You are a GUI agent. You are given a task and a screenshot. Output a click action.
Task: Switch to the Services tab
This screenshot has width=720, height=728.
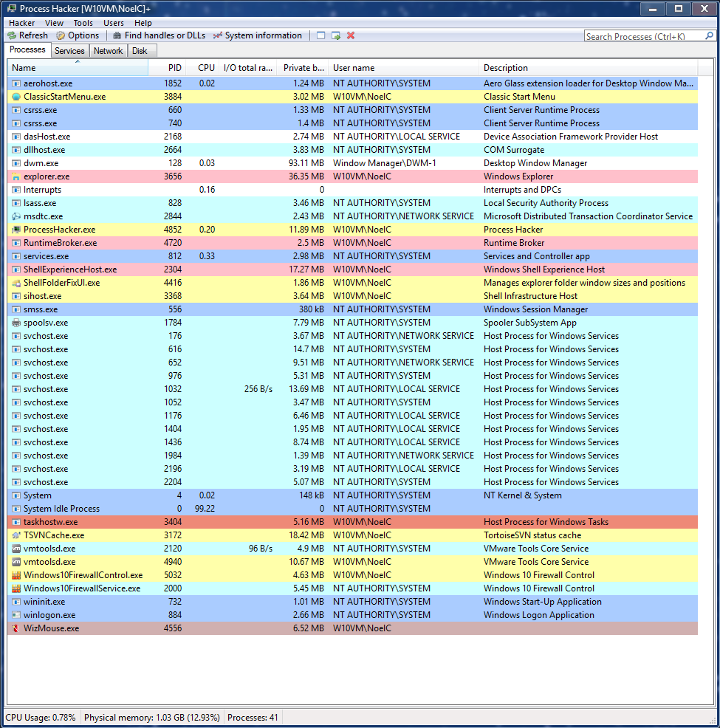pyautogui.click(x=69, y=51)
